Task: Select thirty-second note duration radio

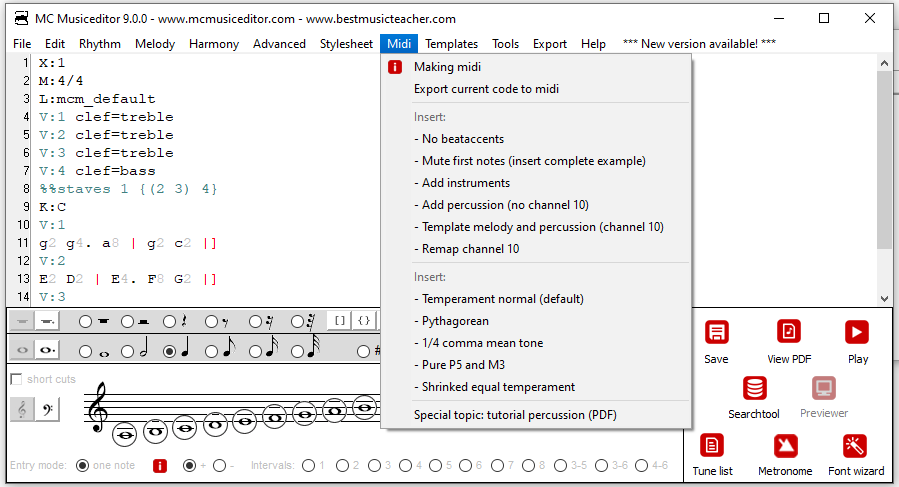Action: point(297,351)
